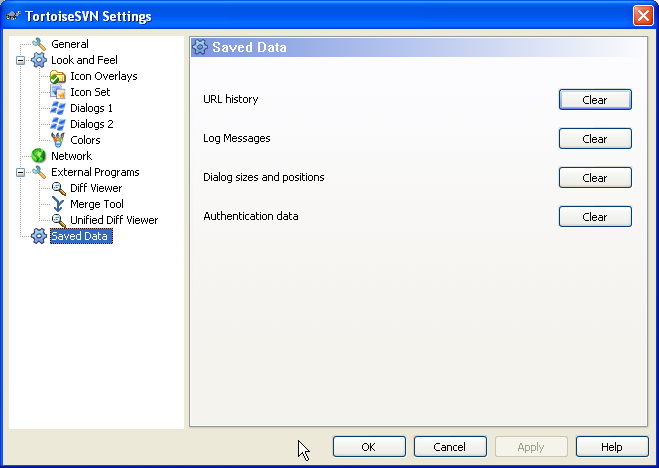Viewport: 659px width, 468px height.
Task: Clear the URL history
Action: pos(594,100)
